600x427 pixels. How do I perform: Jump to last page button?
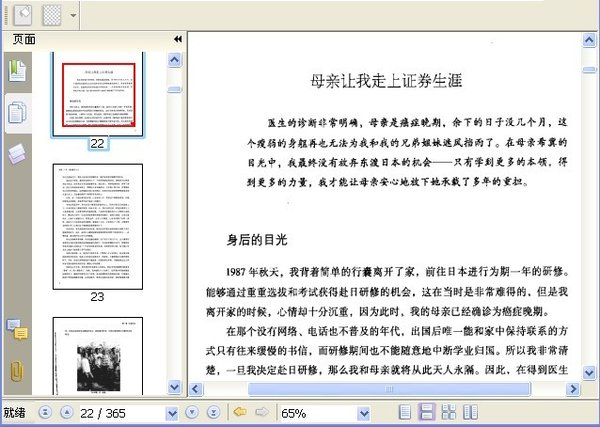tap(214, 412)
